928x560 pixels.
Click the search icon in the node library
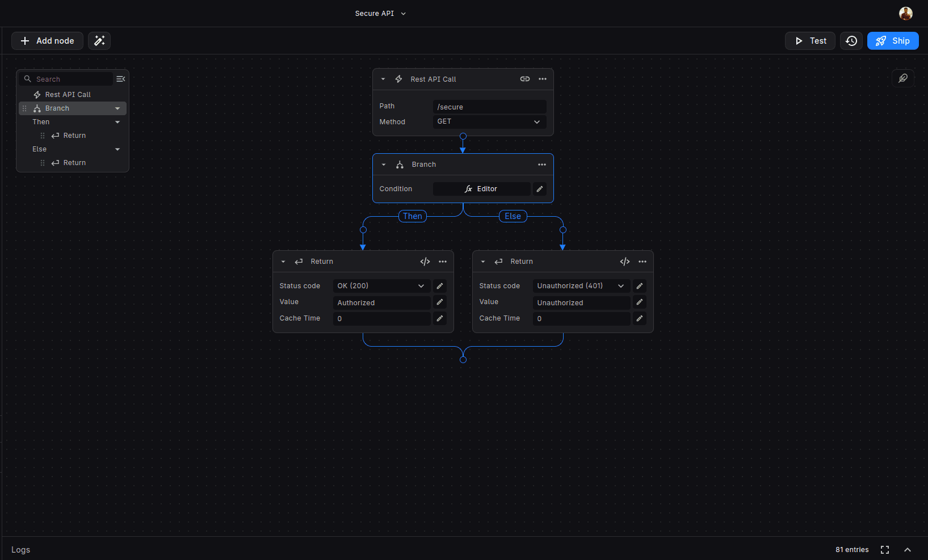click(27, 78)
